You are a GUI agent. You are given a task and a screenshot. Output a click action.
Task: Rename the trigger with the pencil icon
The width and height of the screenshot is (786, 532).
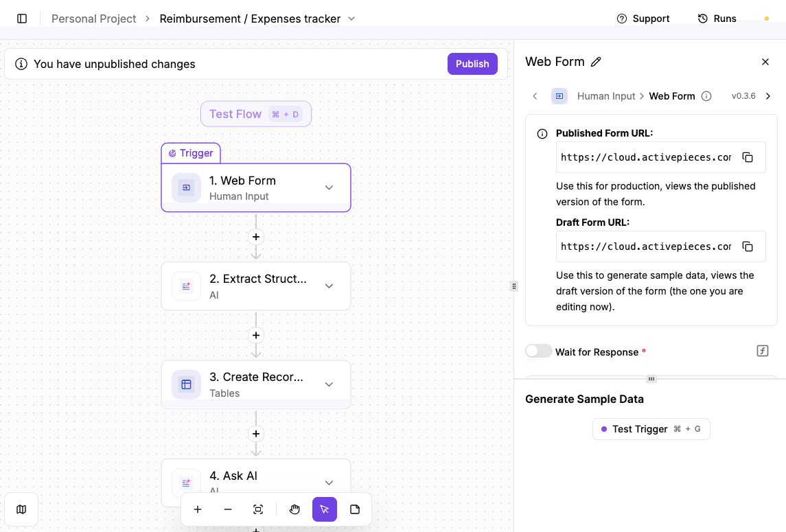click(594, 61)
